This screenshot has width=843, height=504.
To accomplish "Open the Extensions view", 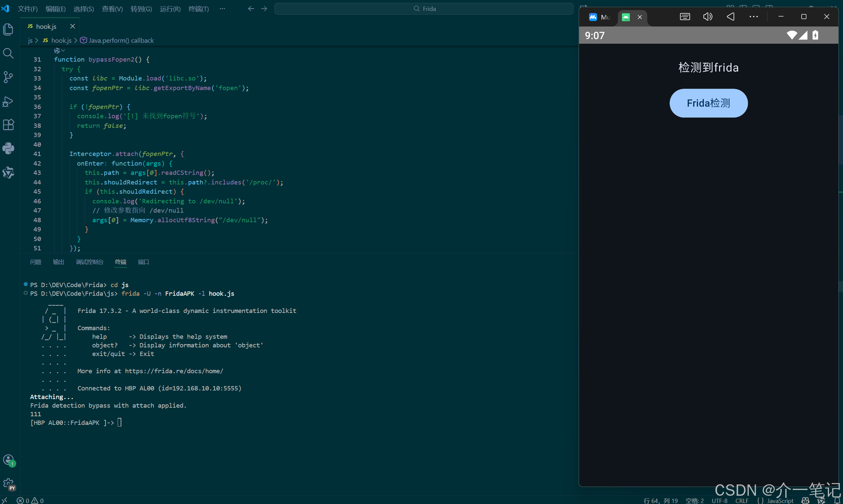I will pyautogui.click(x=8, y=125).
